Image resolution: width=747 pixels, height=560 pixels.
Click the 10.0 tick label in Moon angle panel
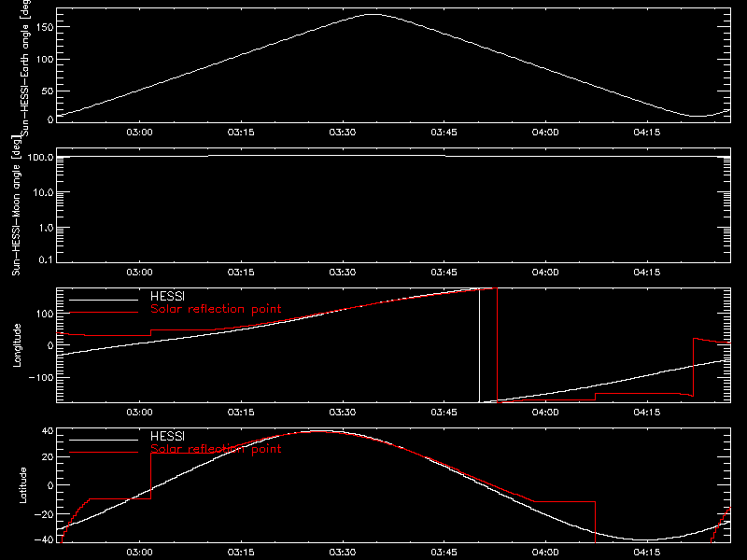[43, 192]
